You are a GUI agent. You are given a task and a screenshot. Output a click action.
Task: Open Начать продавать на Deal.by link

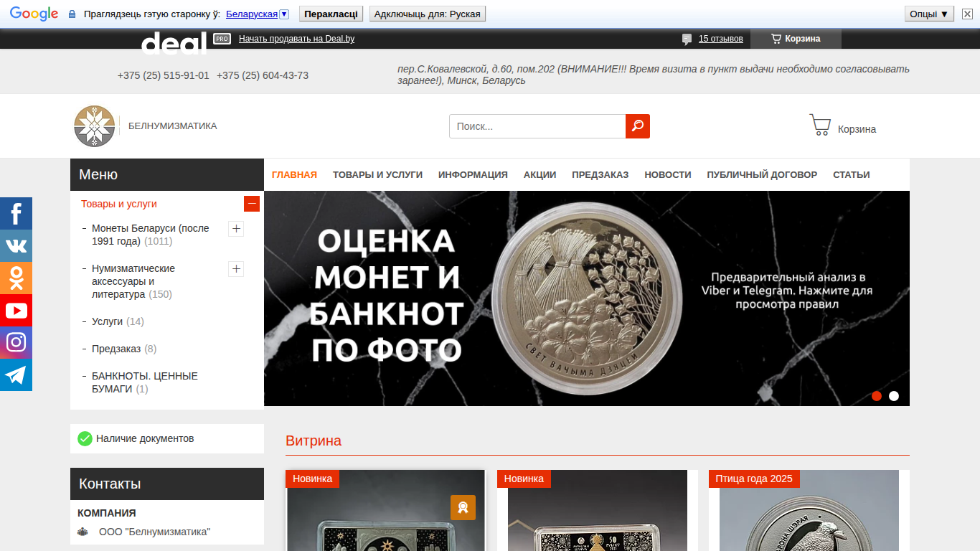pos(296,39)
